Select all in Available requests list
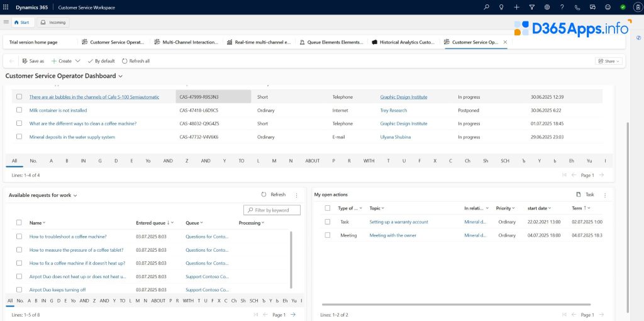The width and height of the screenshot is (644, 321). (19, 223)
